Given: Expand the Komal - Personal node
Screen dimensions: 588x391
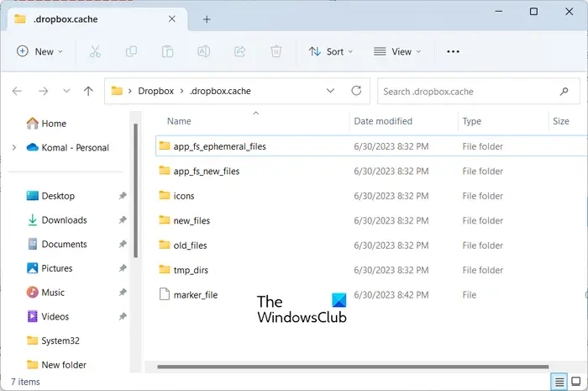Looking at the screenshot, I should tap(14, 147).
